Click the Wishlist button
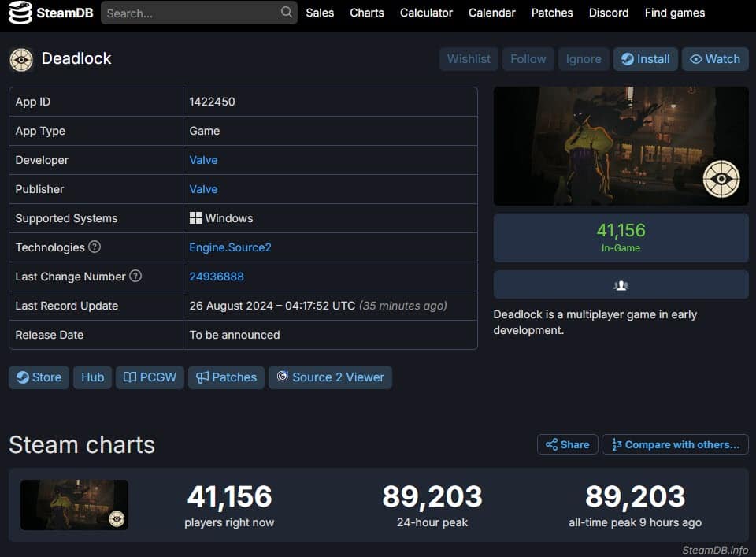This screenshot has width=756, height=557. click(469, 59)
